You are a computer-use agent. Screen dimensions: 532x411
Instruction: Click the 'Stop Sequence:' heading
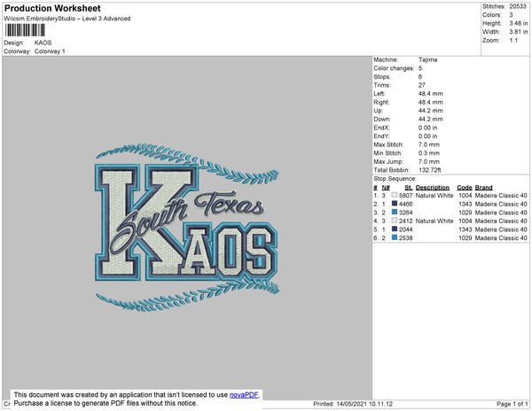coord(395,179)
